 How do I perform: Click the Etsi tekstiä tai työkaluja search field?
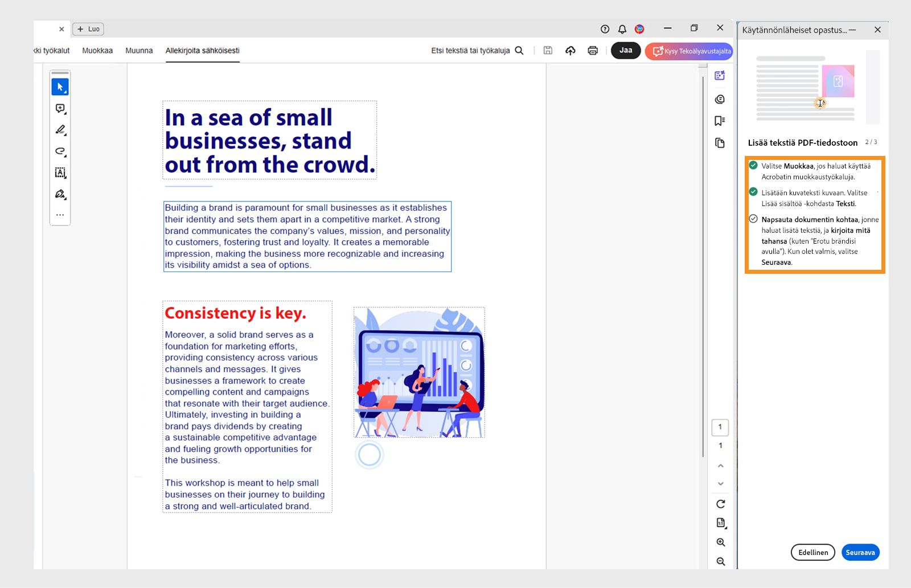[470, 51]
